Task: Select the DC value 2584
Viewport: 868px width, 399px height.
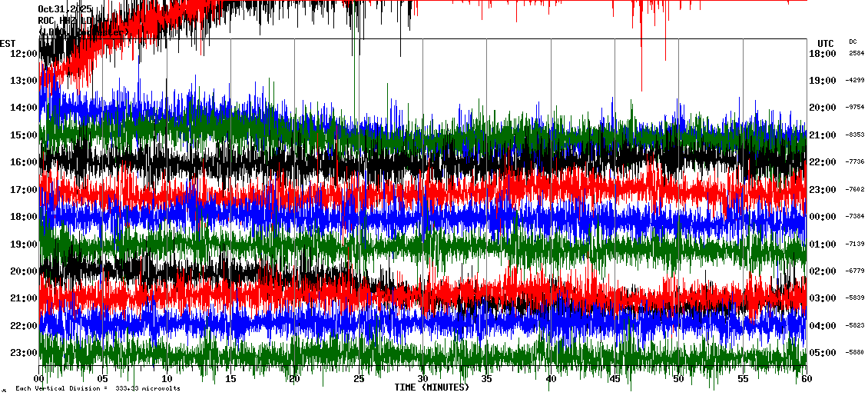Action: pyautogui.click(x=856, y=54)
